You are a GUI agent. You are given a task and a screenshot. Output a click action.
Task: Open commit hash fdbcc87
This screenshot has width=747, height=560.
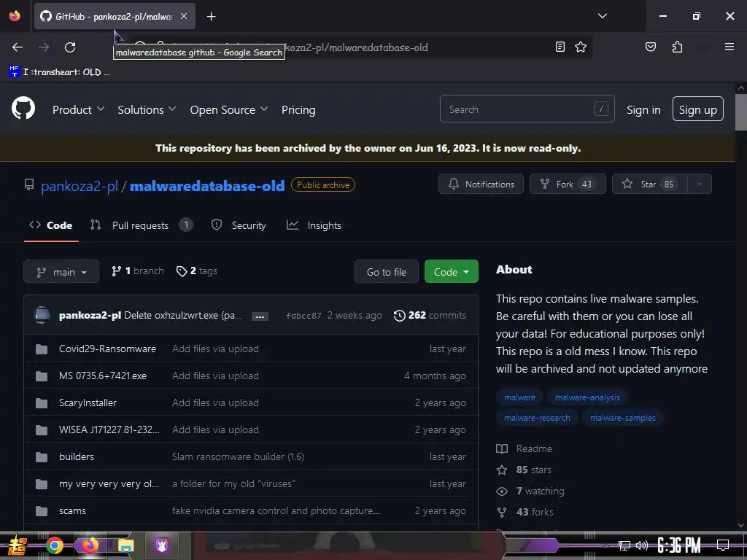303,316
